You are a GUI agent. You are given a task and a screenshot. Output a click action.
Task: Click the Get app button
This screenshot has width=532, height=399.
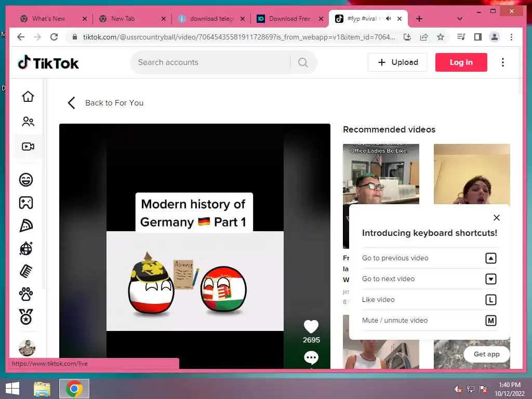click(486, 354)
